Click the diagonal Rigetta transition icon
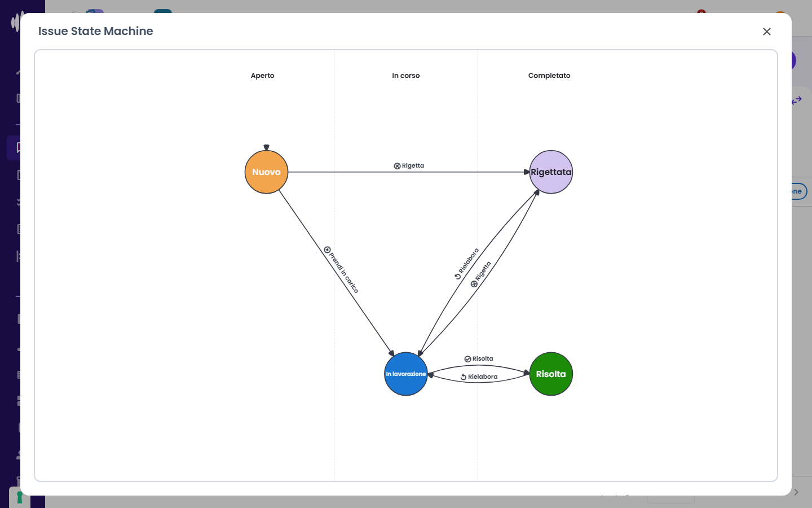 474,284
